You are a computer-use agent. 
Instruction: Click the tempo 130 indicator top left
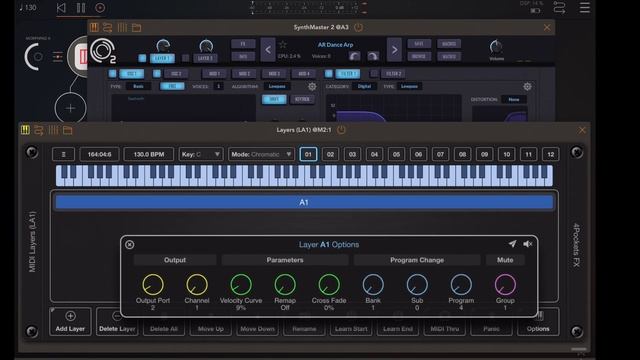[28, 7]
